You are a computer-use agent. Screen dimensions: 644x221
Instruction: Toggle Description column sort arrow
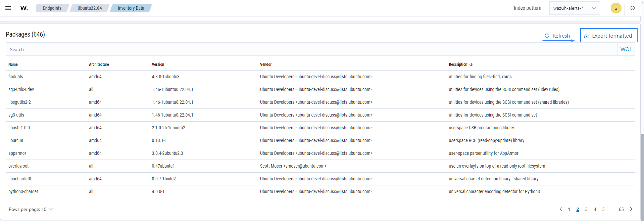click(x=471, y=64)
